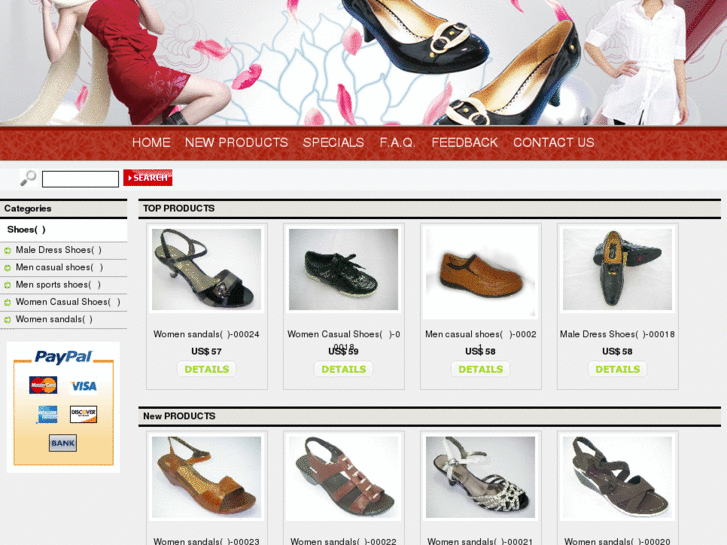
Task: Open the CONTACT US page
Action: coord(554,142)
